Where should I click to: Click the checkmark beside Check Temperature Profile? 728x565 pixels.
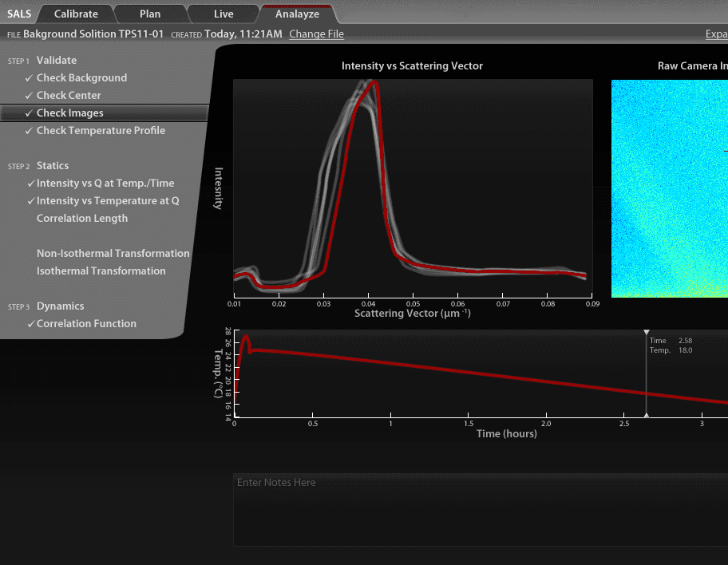pyautogui.click(x=29, y=131)
